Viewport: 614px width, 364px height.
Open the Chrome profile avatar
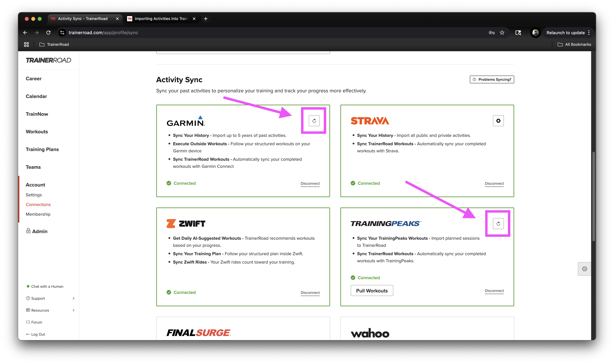tap(535, 33)
